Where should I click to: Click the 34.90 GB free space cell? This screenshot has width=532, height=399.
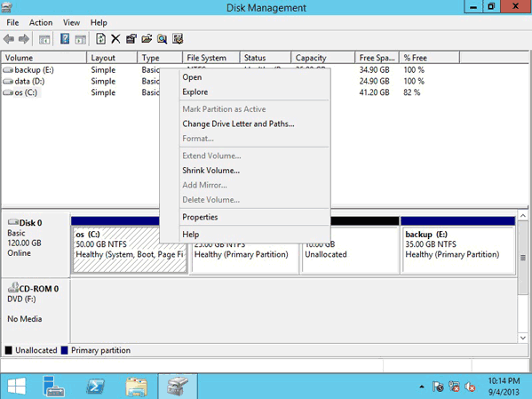(374, 70)
